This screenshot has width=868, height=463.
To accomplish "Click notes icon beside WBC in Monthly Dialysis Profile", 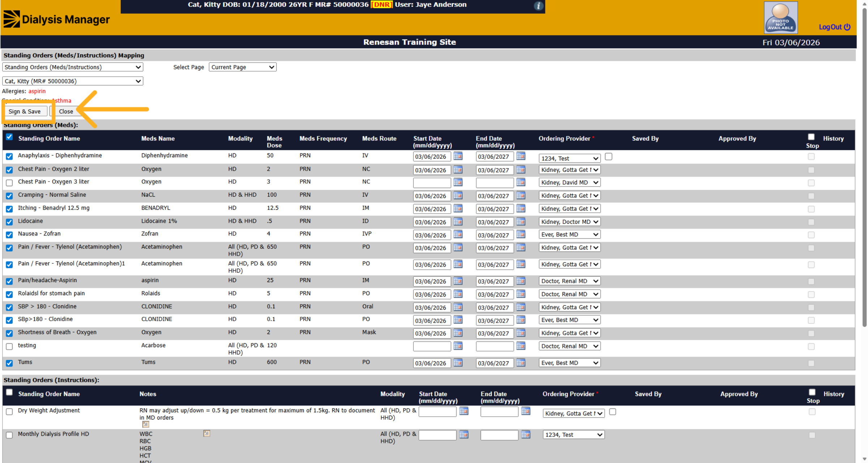I will pos(207,433).
